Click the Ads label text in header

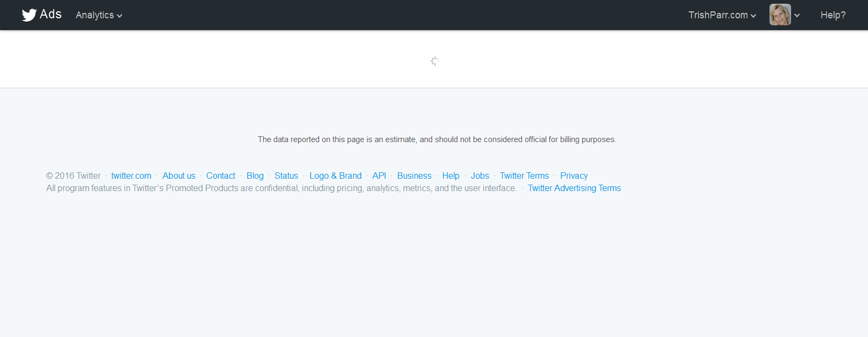(x=51, y=14)
